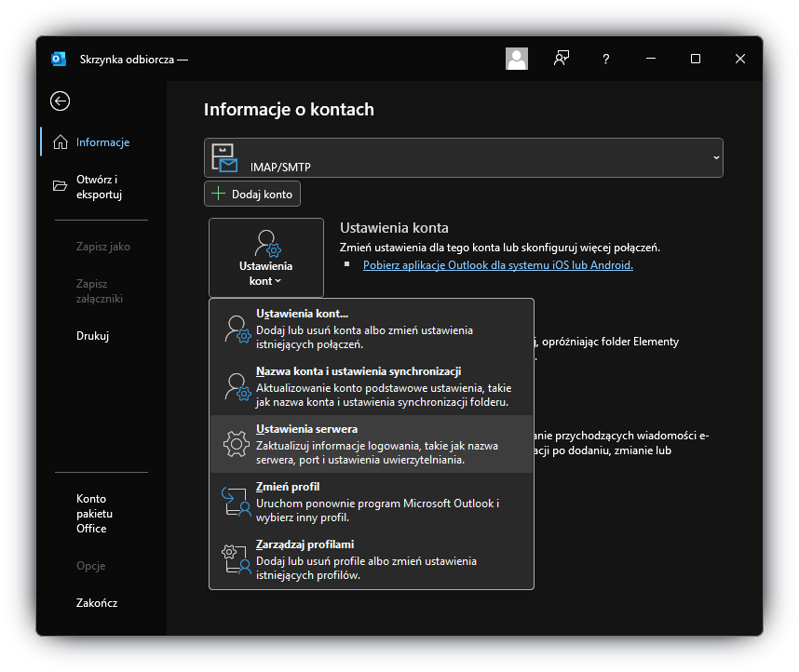Click the Dodaj konto button

coord(252,194)
